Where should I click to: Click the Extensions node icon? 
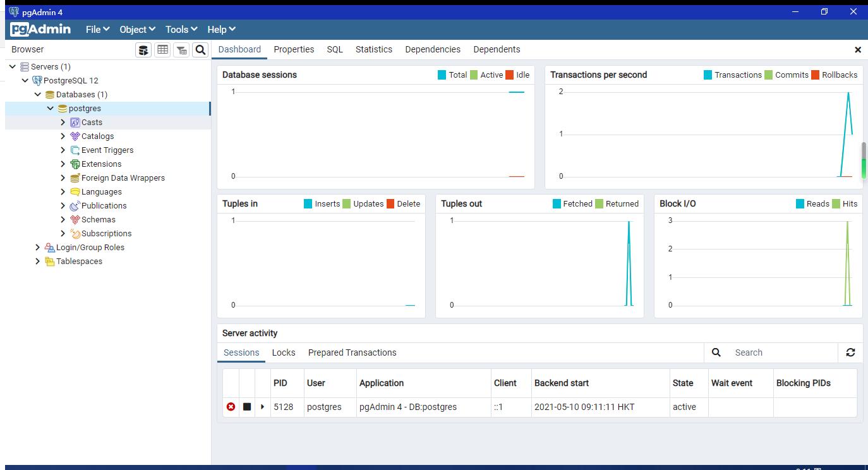click(x=75, y=164)
